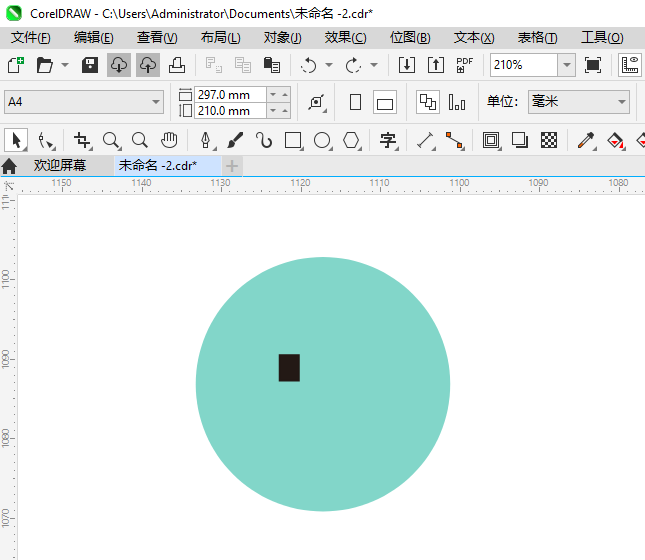This screenshot has height=560, width=645.
Task: Click the 297.0 mm page width field
Action: [x=230, y=95]
